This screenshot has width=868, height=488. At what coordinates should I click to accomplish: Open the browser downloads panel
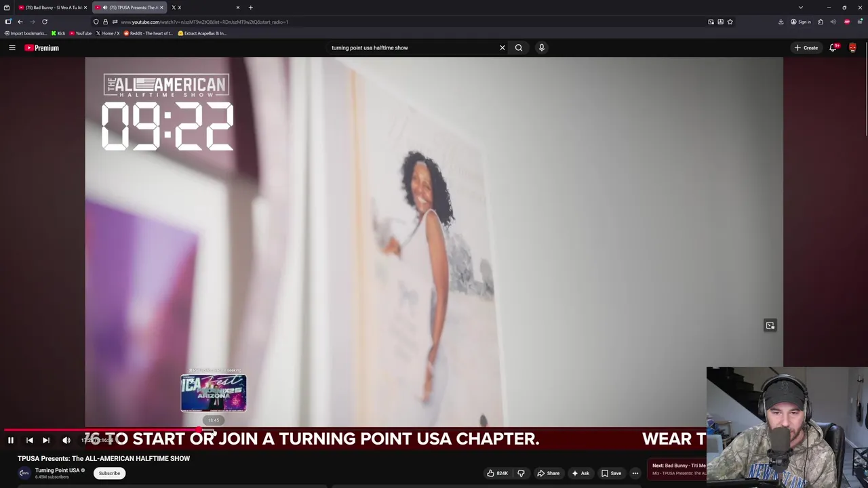click(781, 22)
